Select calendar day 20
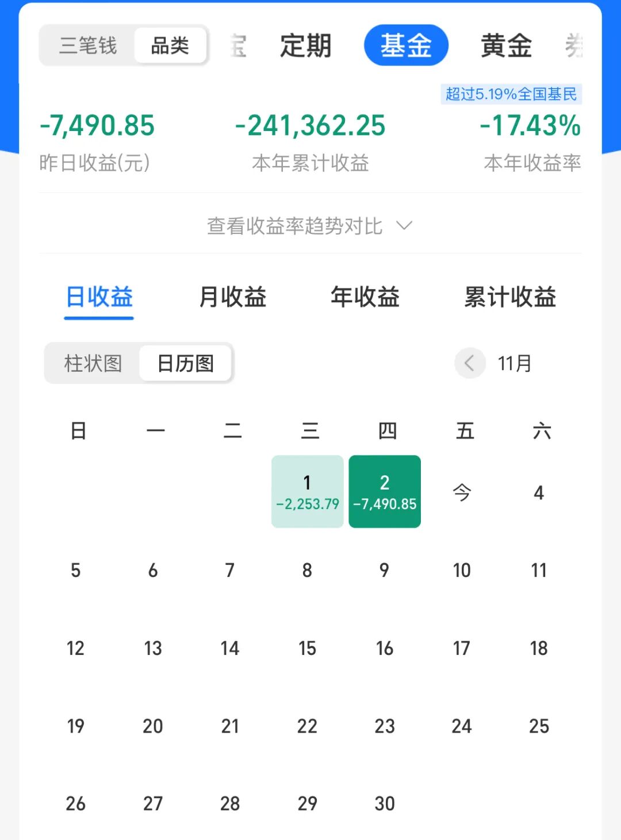The width and height of the screenshot is (621, 840). [x=153, y=726]
